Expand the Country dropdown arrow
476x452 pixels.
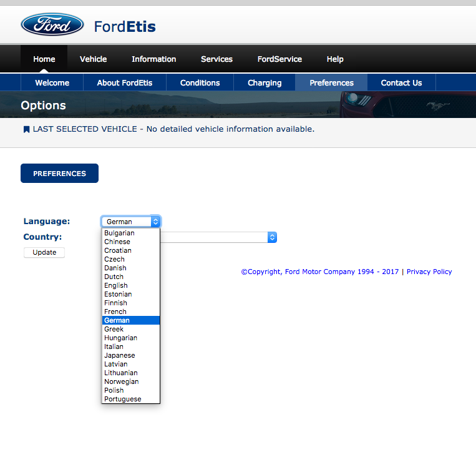click(271, 237)
